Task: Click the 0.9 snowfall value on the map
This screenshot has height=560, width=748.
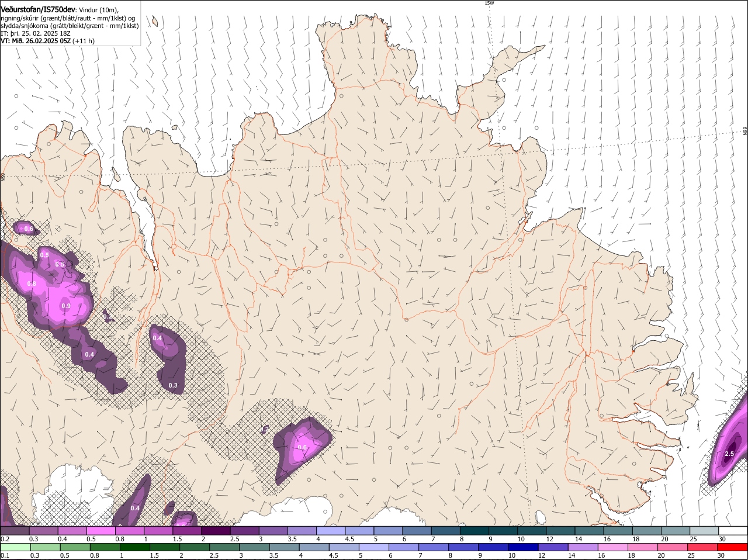Action: [x=66, y=306]
